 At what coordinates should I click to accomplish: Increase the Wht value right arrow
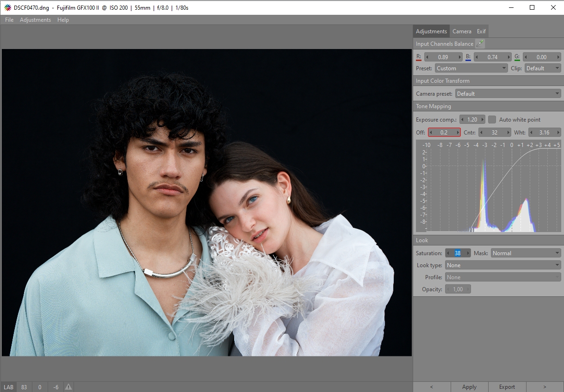558,133
